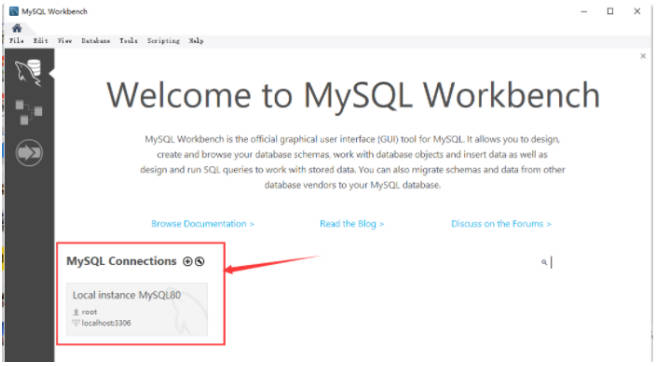
Task: Add a new MySQL connection plus icon
Action: coord(187,261)
